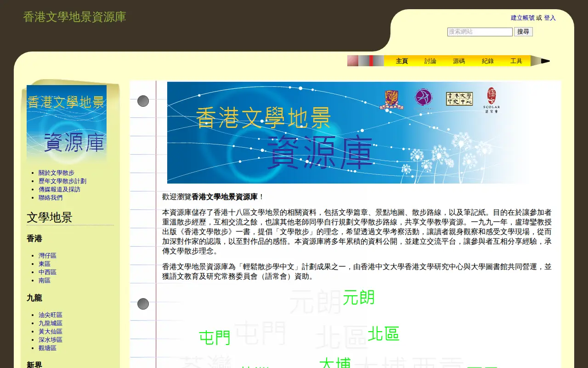Open the 南區 district link
Image resolution: width=588 pixels, height=368 pixels.
pos(45,281)
